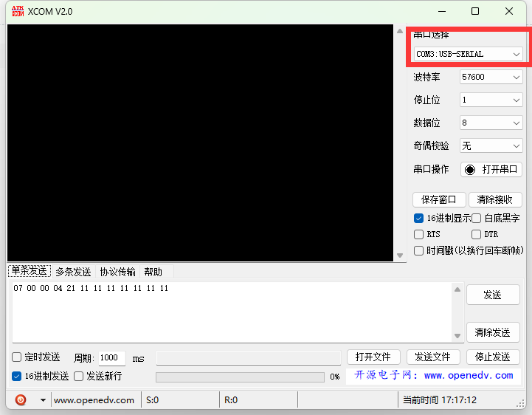Enable the 白底黑字 white background checkbox
Viewport: 532px width, 415px height.
pyautogui.click(x=477, y=218)
